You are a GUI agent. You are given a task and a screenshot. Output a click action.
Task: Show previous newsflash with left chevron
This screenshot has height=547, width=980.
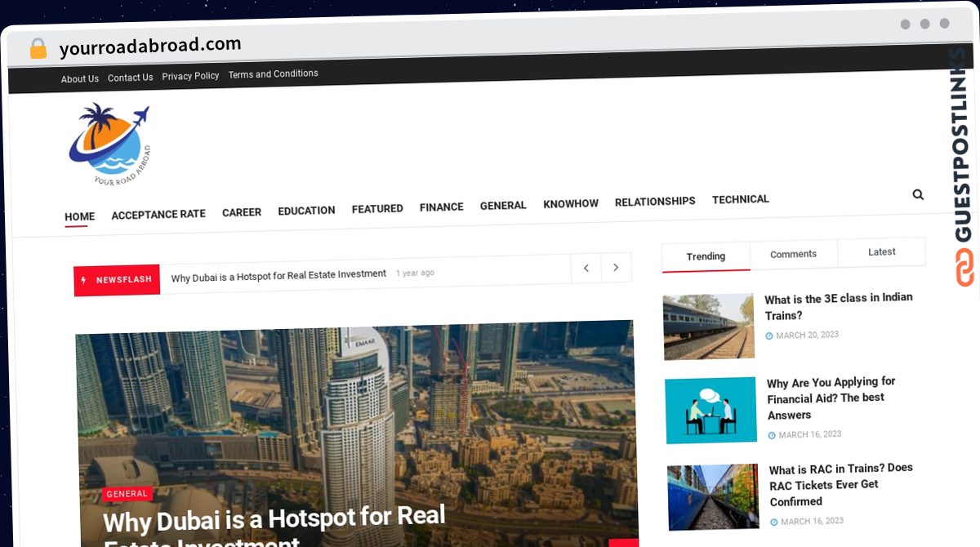coord(586,268)
